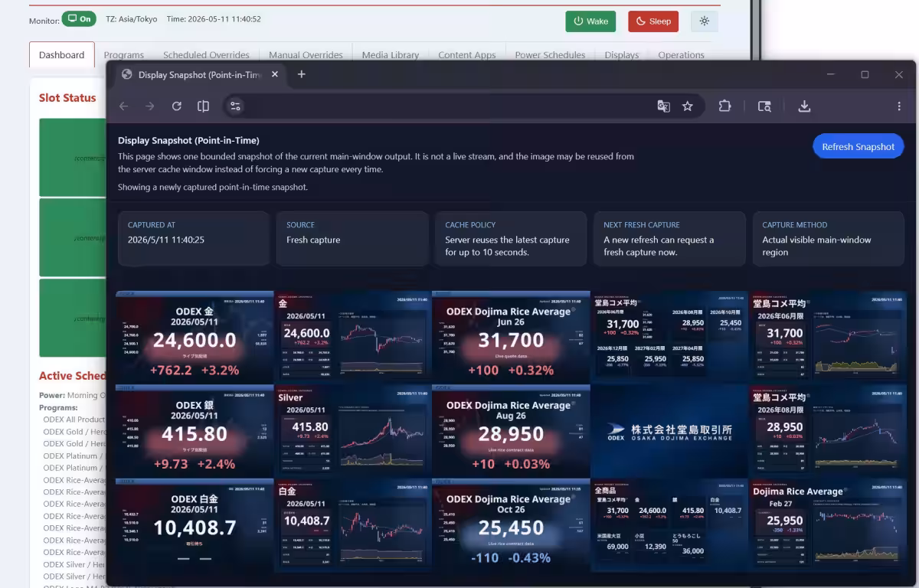919x588 pixels.
Task: Open the browser extensions puzzle icon
Action: (x=724, y=106)
